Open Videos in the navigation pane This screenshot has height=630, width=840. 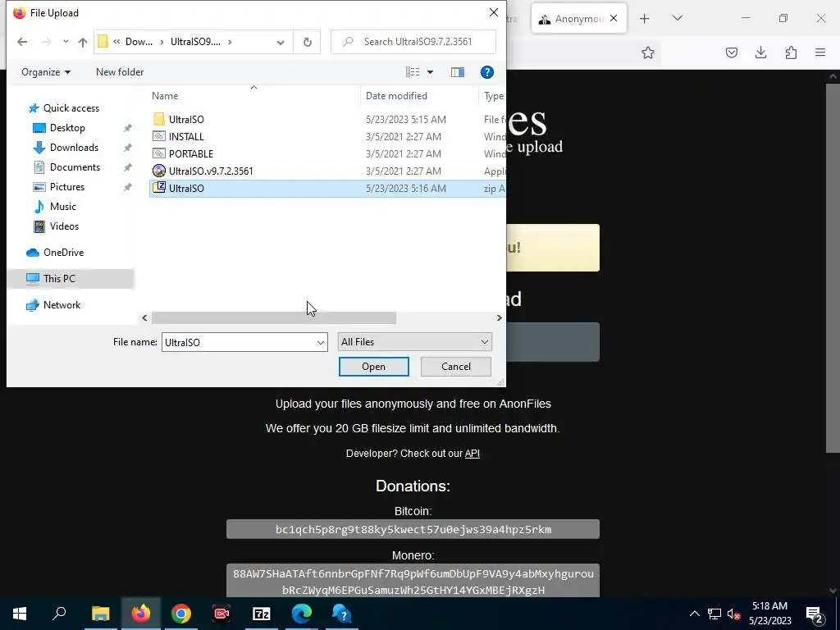(64, 226)
